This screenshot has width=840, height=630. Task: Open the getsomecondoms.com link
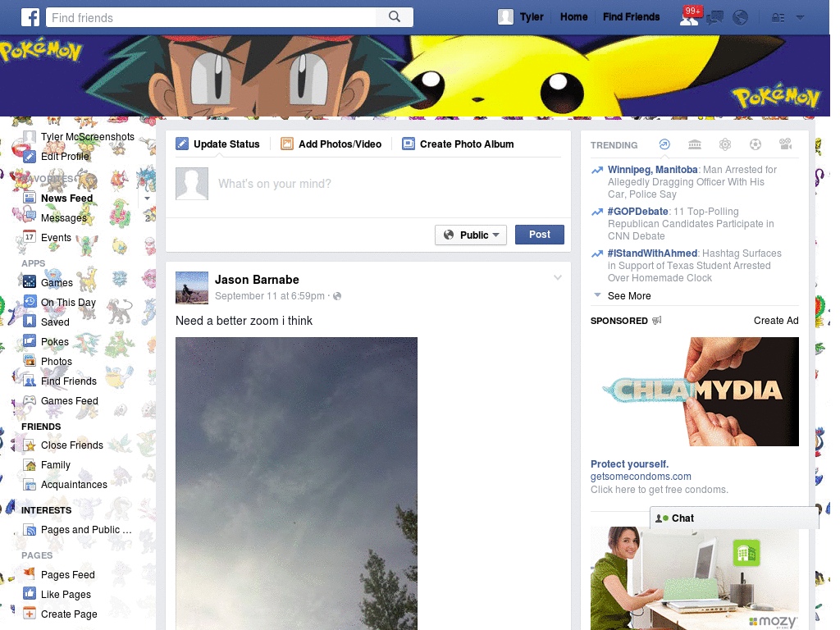[641, 477]
